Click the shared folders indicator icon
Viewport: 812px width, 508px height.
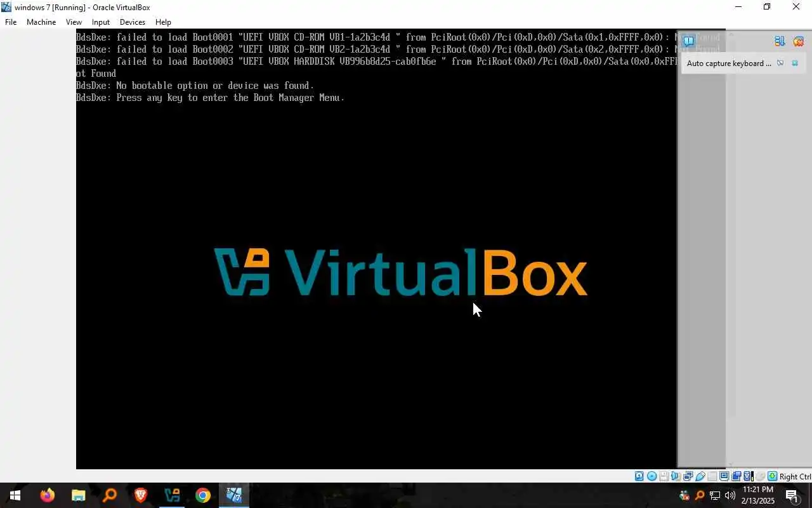point(712,476)
